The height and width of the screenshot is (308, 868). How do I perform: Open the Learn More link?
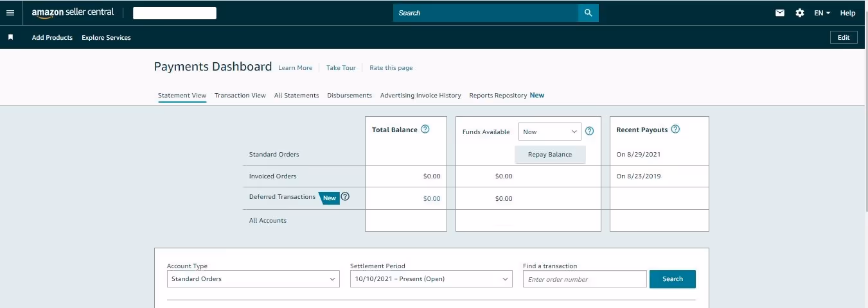295,68
